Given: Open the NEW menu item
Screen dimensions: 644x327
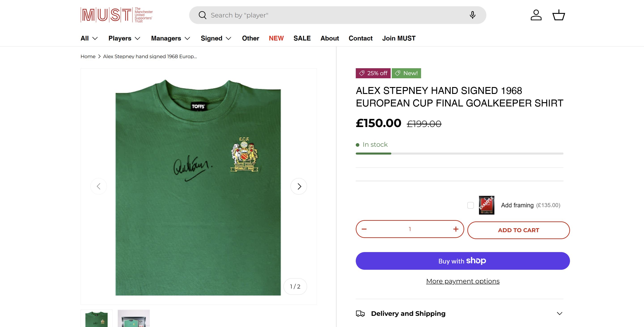Looking at the screenshot, I should point(276,38).
